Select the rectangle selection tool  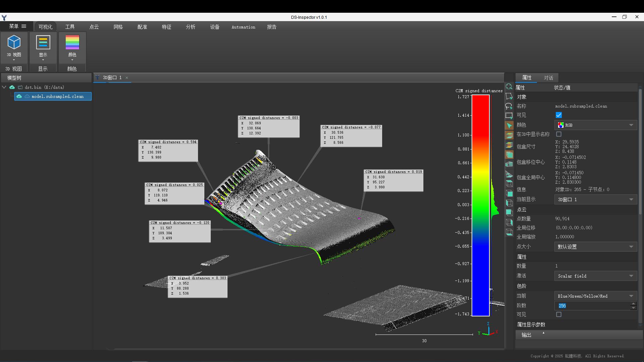tap(509, 116)
